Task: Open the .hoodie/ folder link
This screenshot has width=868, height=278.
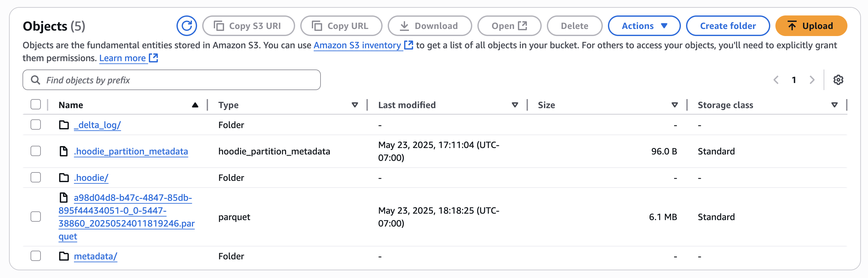Action: [91, 178]
